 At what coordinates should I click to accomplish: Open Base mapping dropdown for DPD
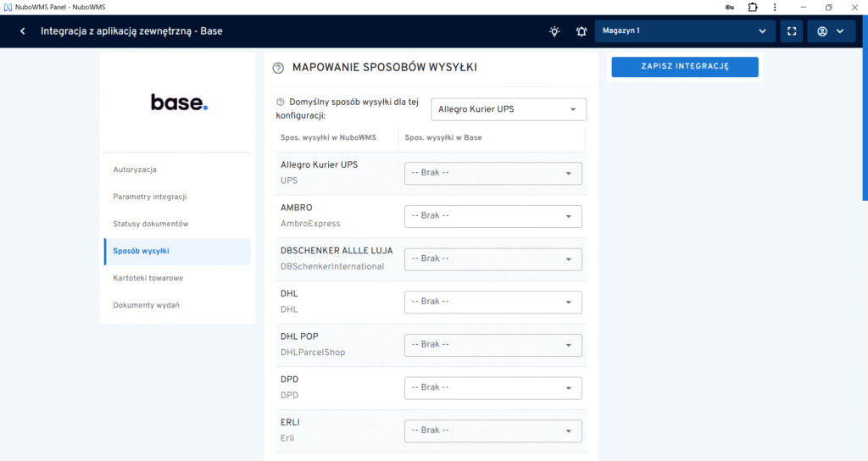pyautogui.click(x=493, y=387)
